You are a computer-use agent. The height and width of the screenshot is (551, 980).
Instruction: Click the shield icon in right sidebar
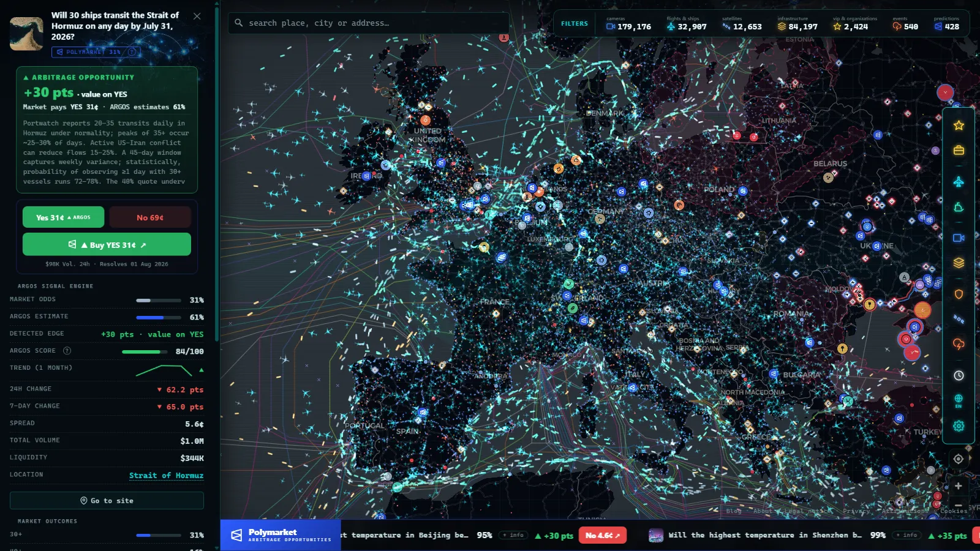coord(959,294)
